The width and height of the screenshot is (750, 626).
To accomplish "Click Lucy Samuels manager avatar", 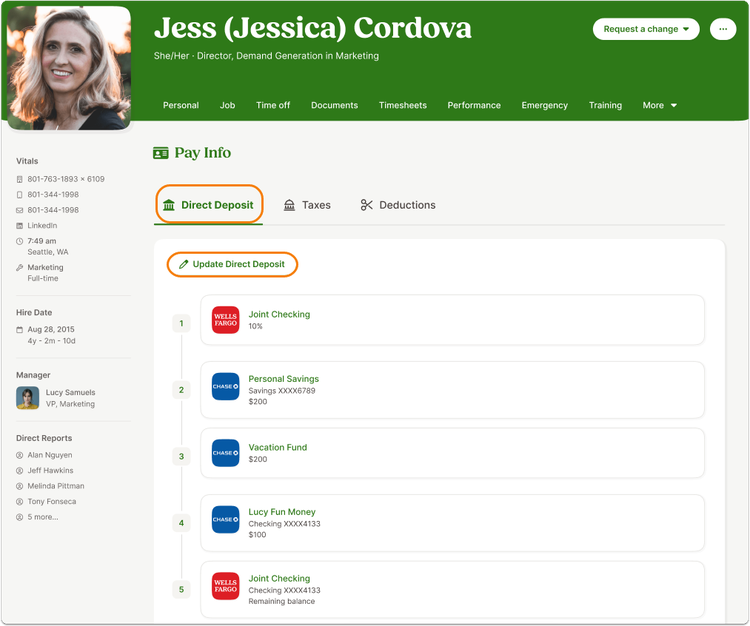I will [x=28, y=398].
